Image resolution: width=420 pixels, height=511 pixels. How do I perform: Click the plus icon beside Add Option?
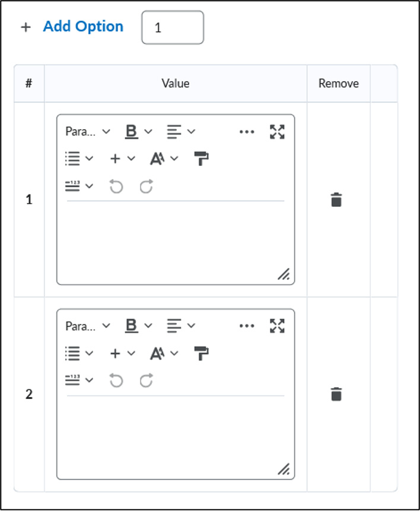click(x=26, y=27)
